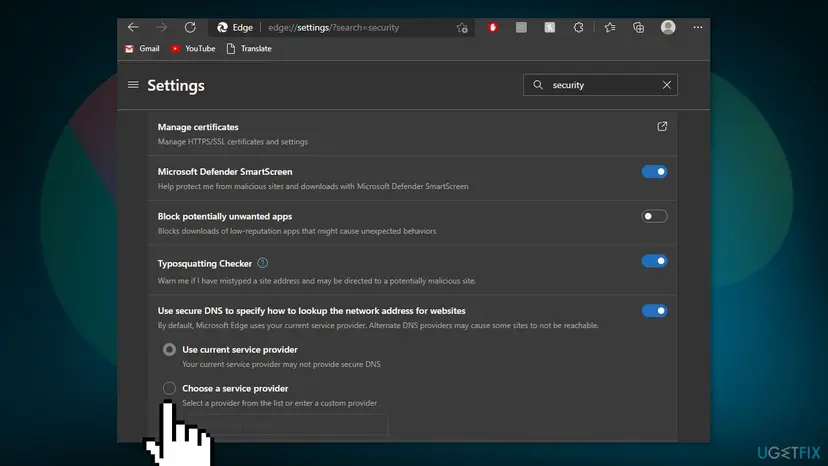Viewport: 828px width, 466px height.
Task: Turn off Typosquatting Checker toggle
Action: [654, 261]
